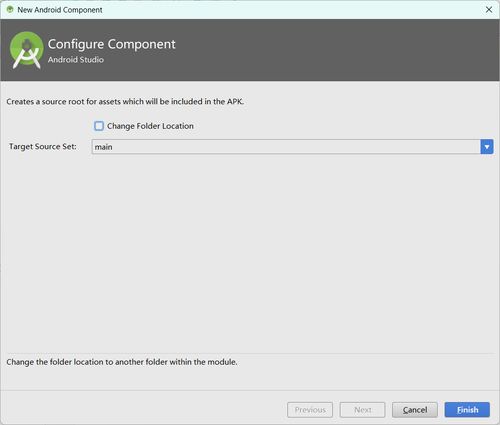Click the Change Folder Location label text
This screenshot has height=425, width=500.
click(150, 126)
